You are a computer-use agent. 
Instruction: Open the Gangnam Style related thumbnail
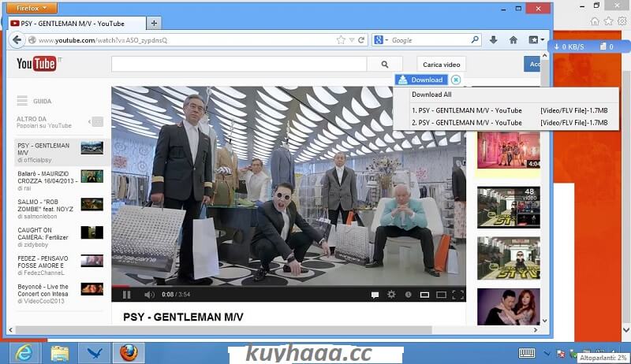point(509,258)
